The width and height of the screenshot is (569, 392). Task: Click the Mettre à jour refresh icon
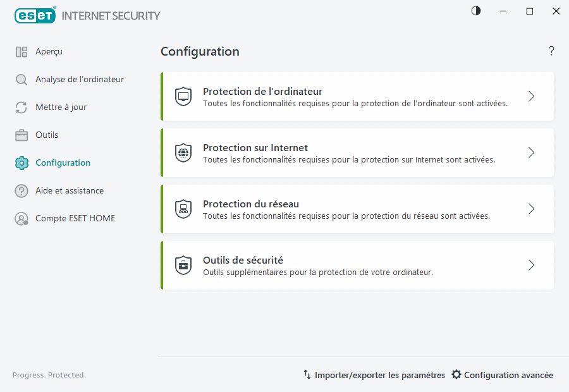point(20,107)
